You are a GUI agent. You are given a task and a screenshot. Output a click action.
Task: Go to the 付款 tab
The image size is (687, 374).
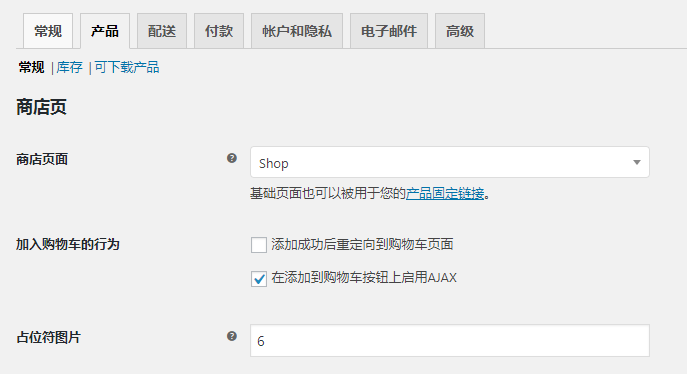click(x=219, y=31)
